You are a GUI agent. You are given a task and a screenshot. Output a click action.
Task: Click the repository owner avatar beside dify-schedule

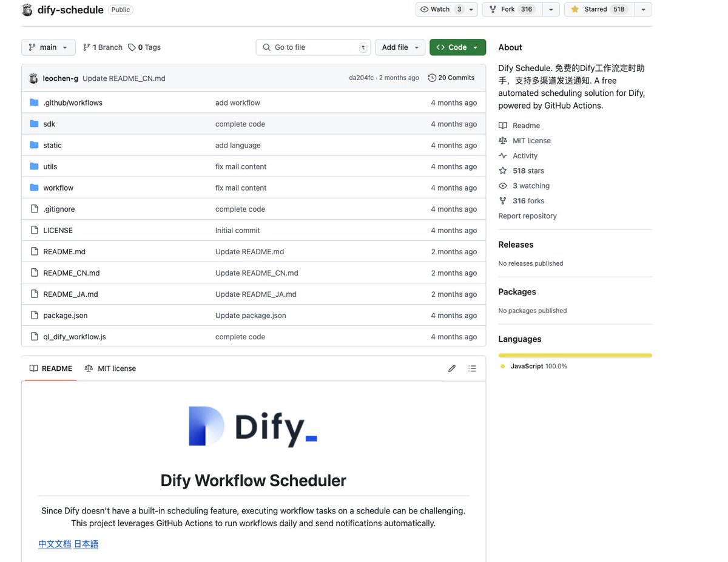(x=27, y=10)
